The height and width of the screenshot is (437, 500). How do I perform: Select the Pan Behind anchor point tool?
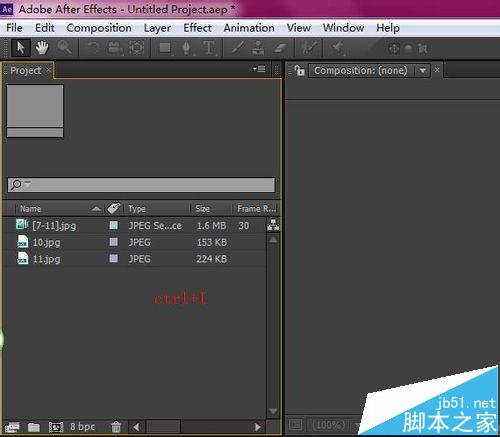[137, 48]
